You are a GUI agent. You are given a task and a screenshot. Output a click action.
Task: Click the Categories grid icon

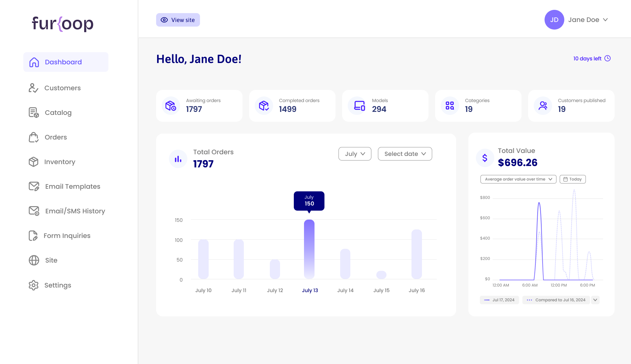pyautogui.click(x=450, y=106)
